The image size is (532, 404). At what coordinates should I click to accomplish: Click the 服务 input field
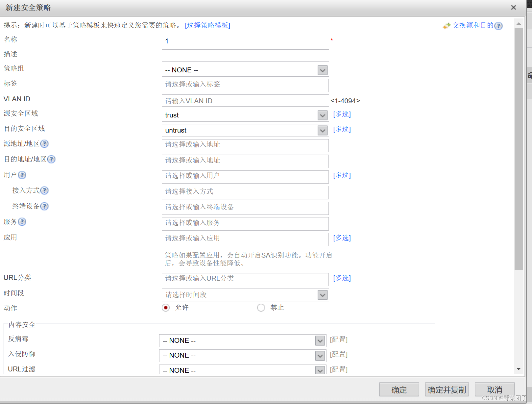pyautogui.click(x=245, y=224)
